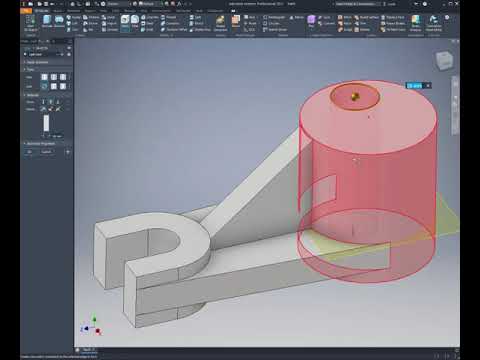Switch to the View ribbon tab

click(x=144, y=11)
